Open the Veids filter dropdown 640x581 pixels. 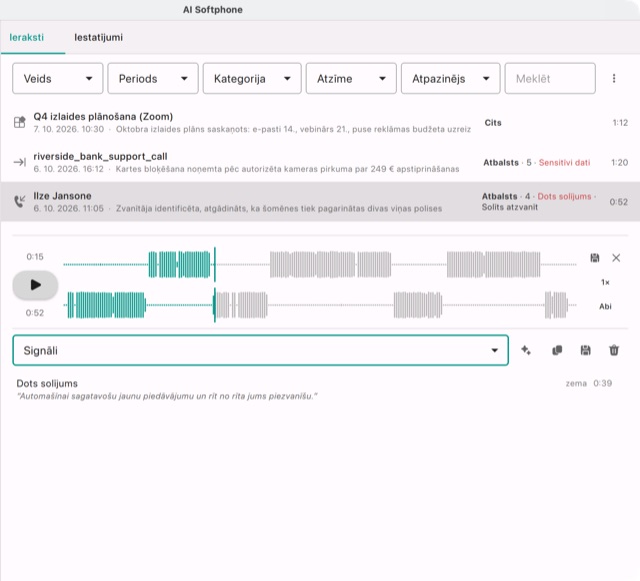coord(58,78)
